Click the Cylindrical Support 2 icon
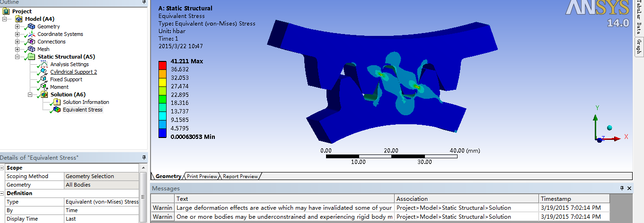 pos(44,72)
